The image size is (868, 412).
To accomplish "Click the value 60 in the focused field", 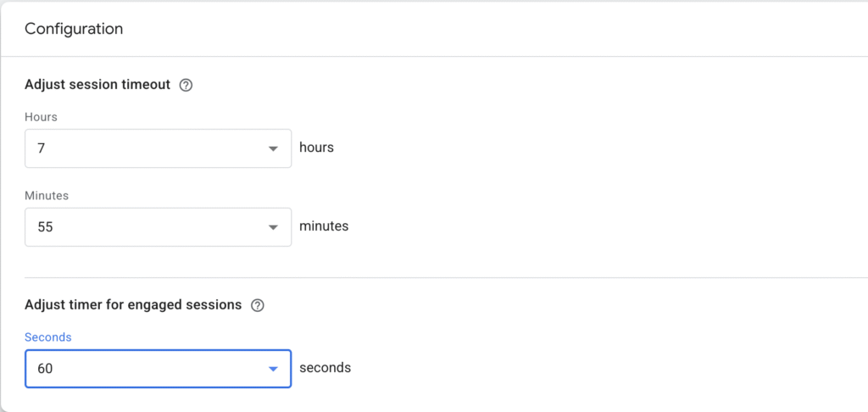I will (45, 369).
